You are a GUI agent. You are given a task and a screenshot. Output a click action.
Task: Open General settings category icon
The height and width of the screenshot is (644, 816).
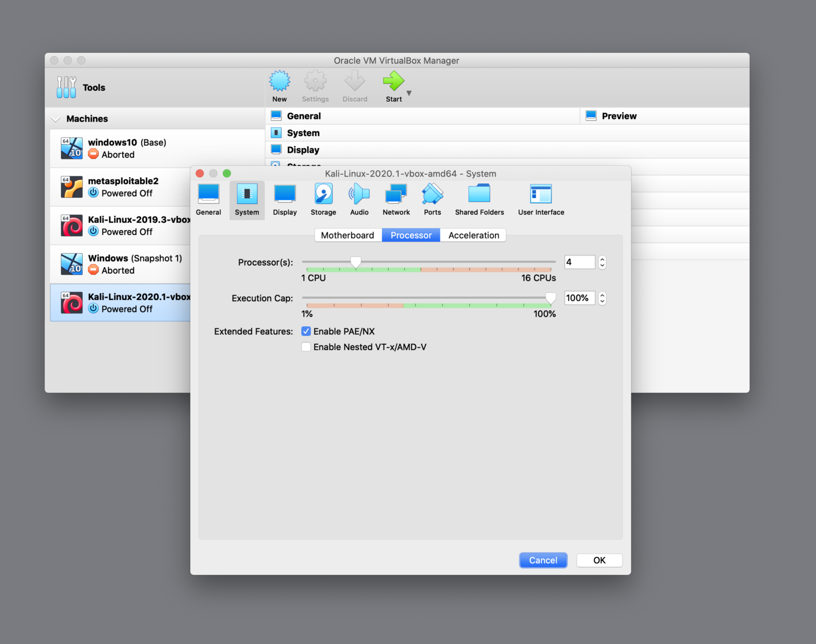point(208,194)
